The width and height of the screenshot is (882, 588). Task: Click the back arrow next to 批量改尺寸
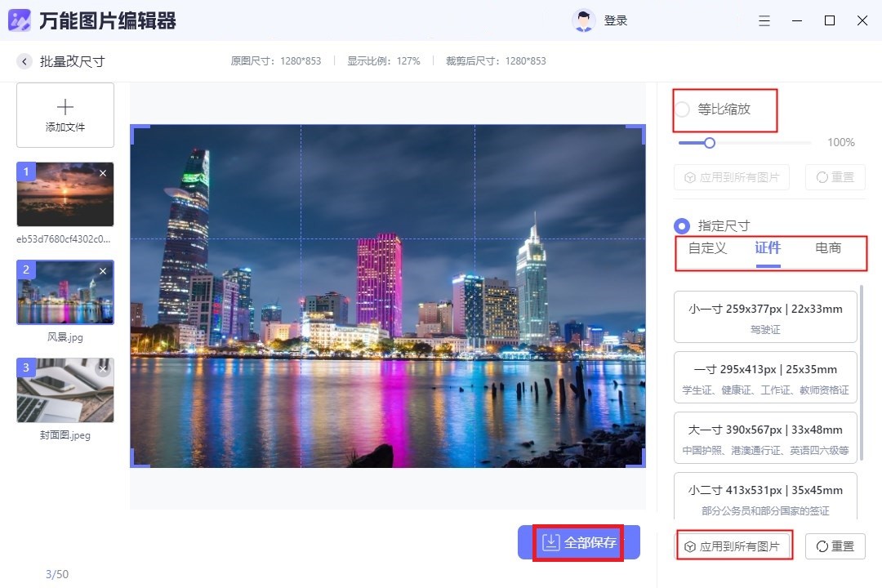click(x=23, y=61)
